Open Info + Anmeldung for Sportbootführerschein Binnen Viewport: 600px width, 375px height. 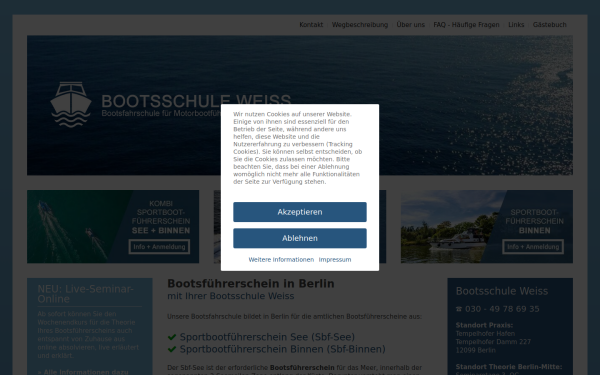point(533,247)
